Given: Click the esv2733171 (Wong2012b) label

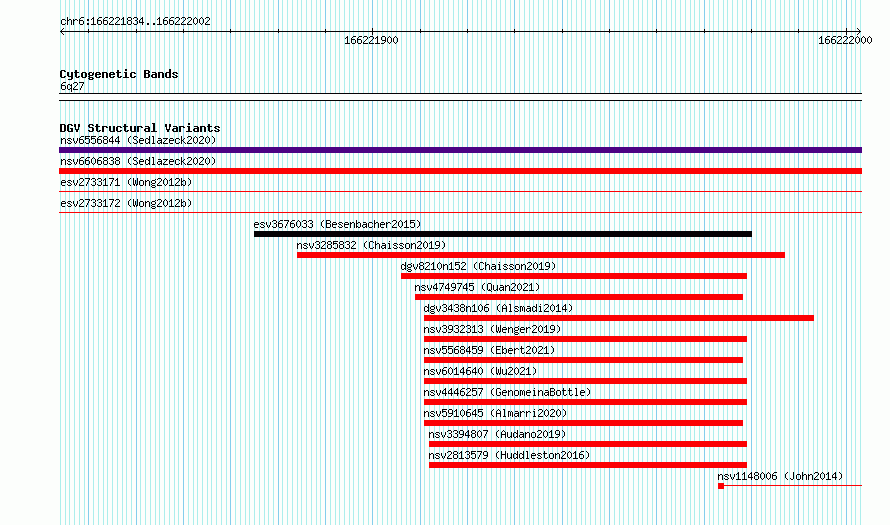Looking at the screenshot, I should (x=126, y=182).
